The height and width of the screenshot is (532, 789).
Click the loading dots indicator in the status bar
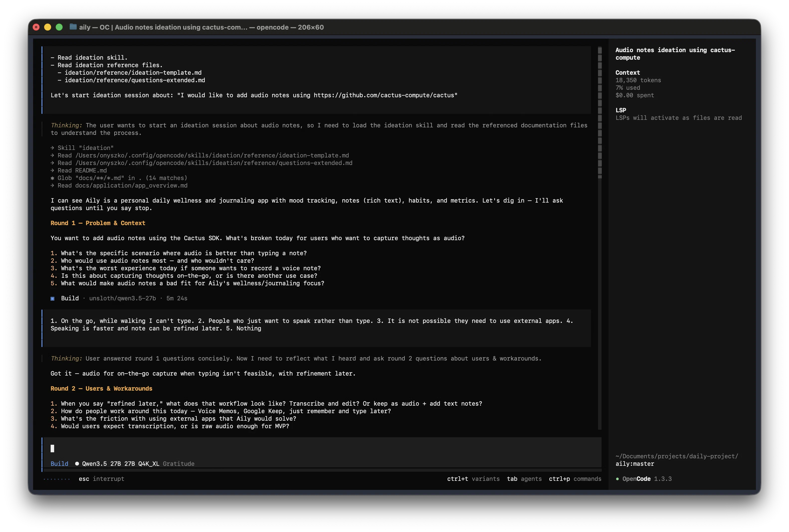point(57,479)
